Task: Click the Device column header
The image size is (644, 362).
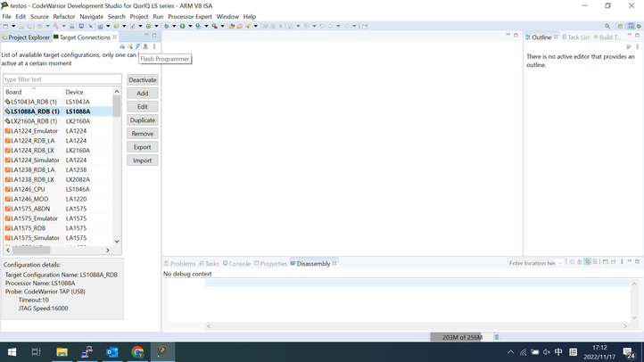Action: [x=88, y=92]
